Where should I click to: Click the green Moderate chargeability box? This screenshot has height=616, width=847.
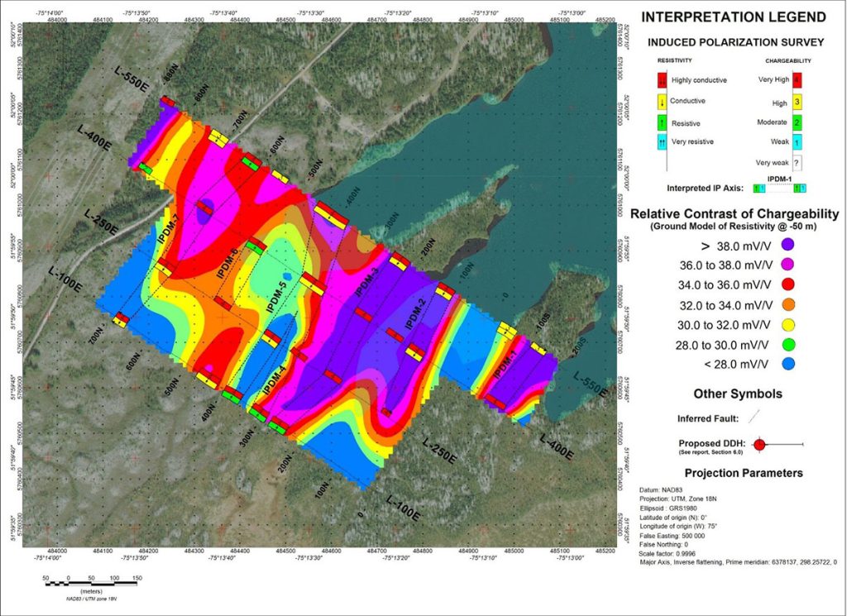[x=795, y=122]
